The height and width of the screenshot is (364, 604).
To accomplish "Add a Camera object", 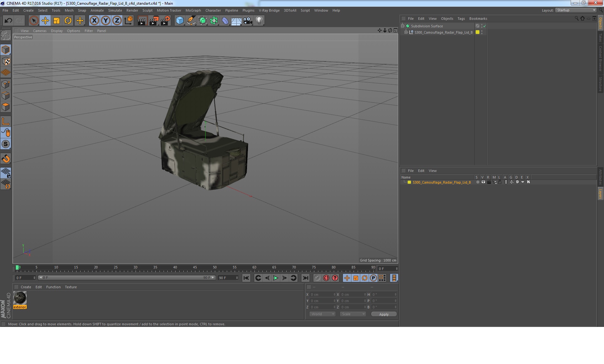I will pyautogui.click(x=248, y=21).
